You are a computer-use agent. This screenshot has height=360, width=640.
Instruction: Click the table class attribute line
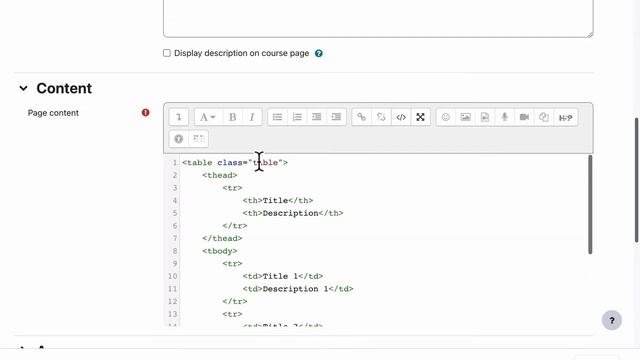[235, 162]
